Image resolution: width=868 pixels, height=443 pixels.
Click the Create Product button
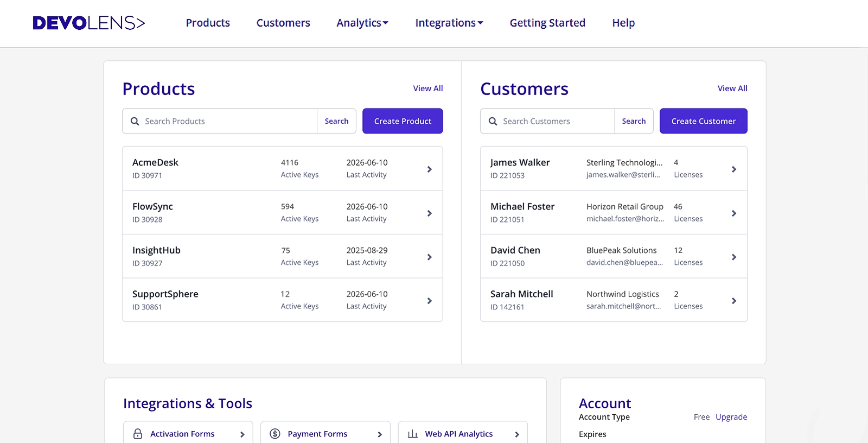pos(403,121)
